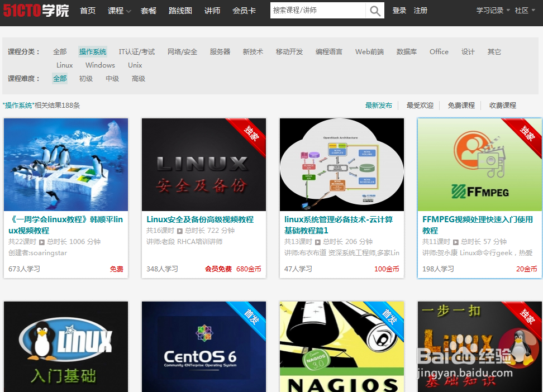Open the 讲师 nav item
543x392 pixels.
coord(212,11)
